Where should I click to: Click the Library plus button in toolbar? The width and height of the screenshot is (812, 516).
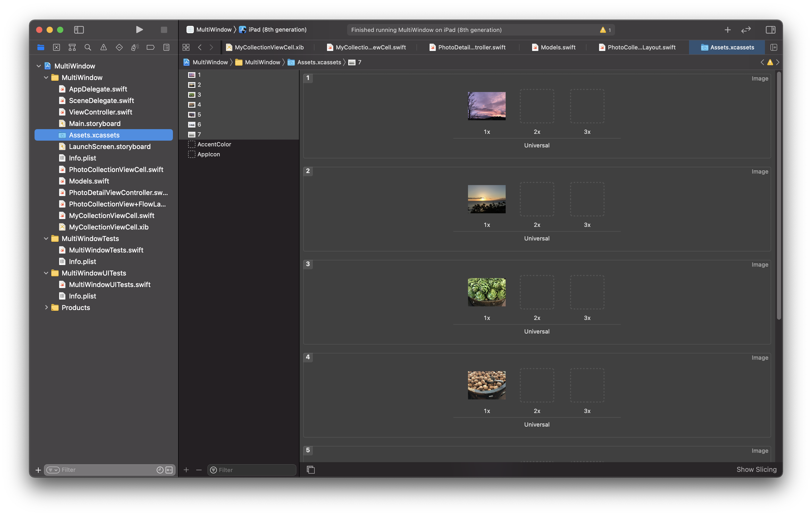[727, 30]
